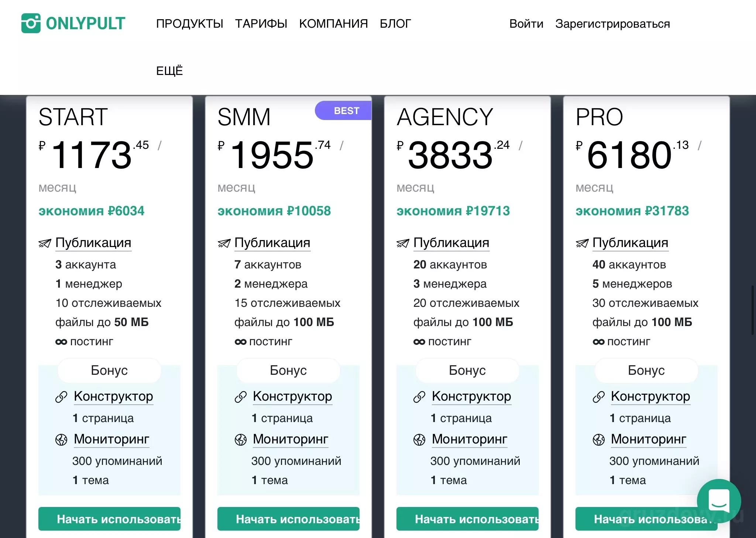Start using the PRO plan

[x=646, y=519]
